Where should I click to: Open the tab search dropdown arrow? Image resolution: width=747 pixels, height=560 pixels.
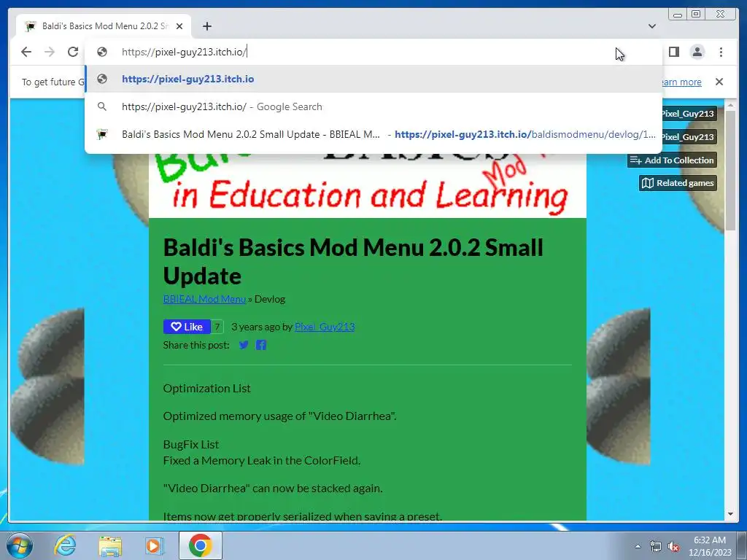click(x=652, y=26)
